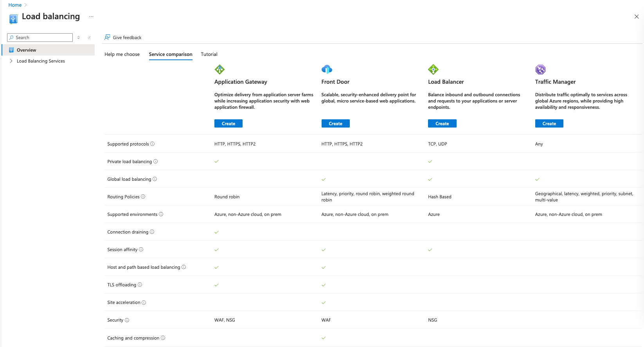
Task: Click info icon beside Global load balancing
Action: (155, 179)
